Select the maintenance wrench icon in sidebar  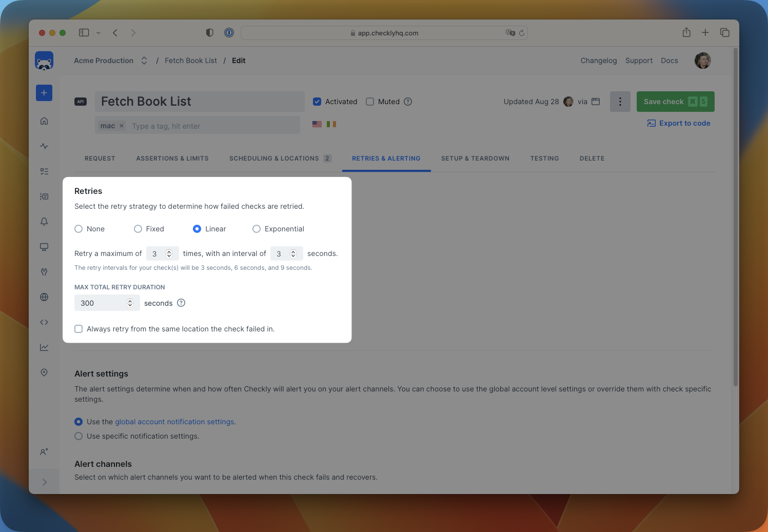pos(44,272)
